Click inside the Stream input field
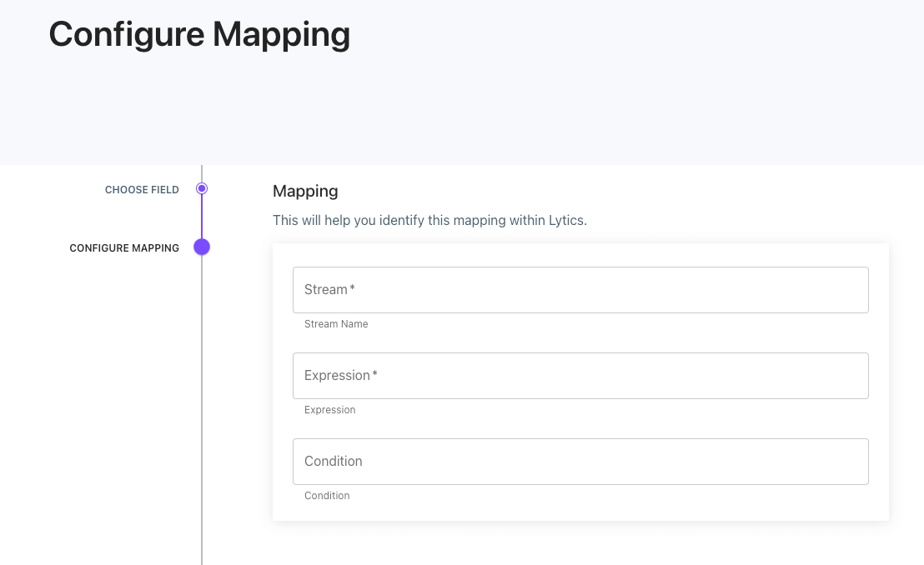Viewport: 924px width, 565px height. pos(580,290)
